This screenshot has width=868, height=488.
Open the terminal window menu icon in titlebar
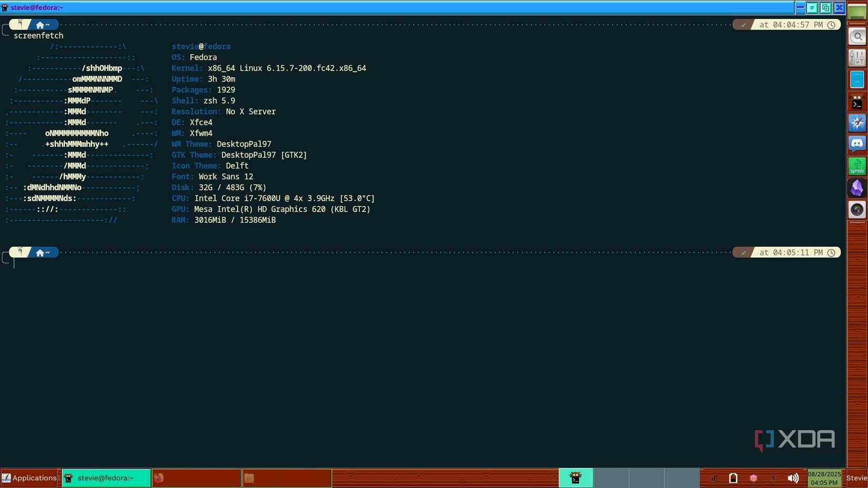click(5, 7)
